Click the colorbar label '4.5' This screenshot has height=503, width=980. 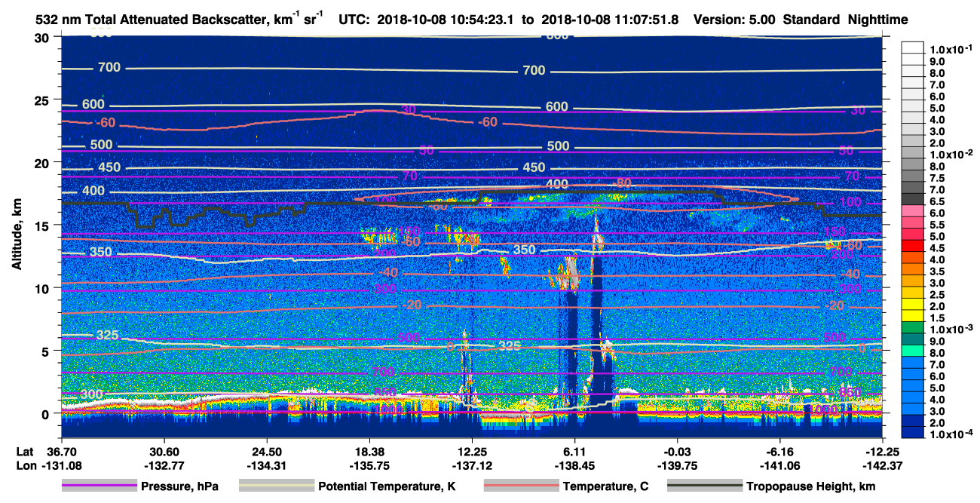pyautogui.click(x=937, y=248)
